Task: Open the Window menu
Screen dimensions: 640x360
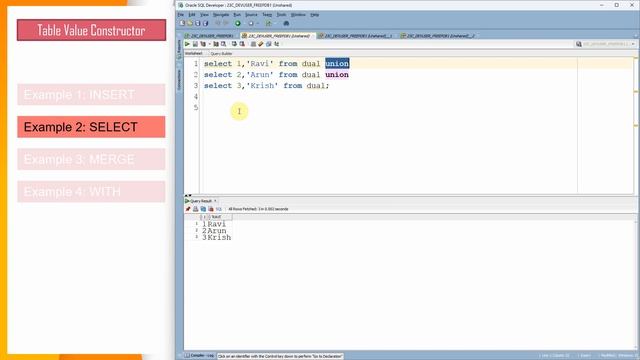Action: (x=298, y=15)
